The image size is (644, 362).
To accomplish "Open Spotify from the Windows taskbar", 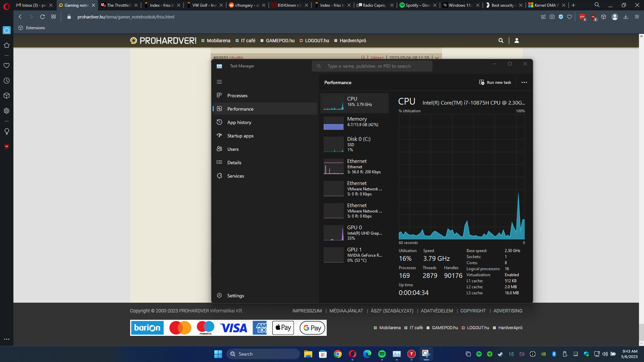I will click(x=382, y=354).
